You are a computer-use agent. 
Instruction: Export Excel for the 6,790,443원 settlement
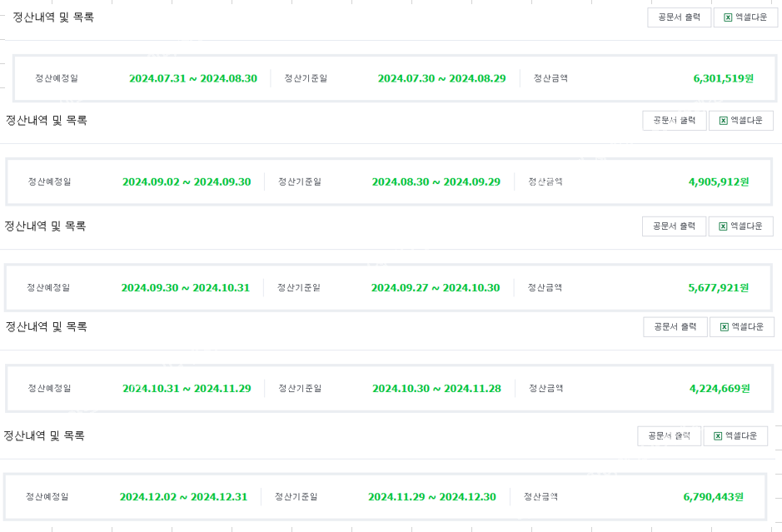click(x=735, y=436)
